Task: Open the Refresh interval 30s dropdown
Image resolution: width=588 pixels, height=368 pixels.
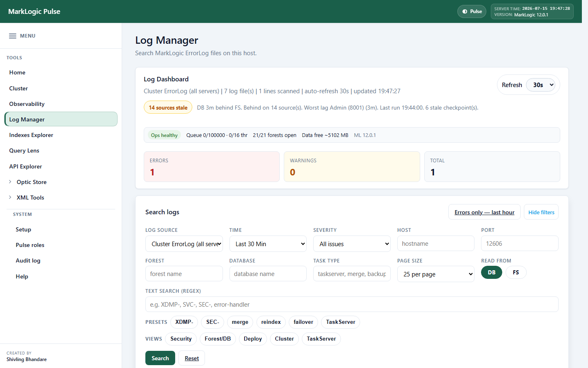Action: [541, 85]
